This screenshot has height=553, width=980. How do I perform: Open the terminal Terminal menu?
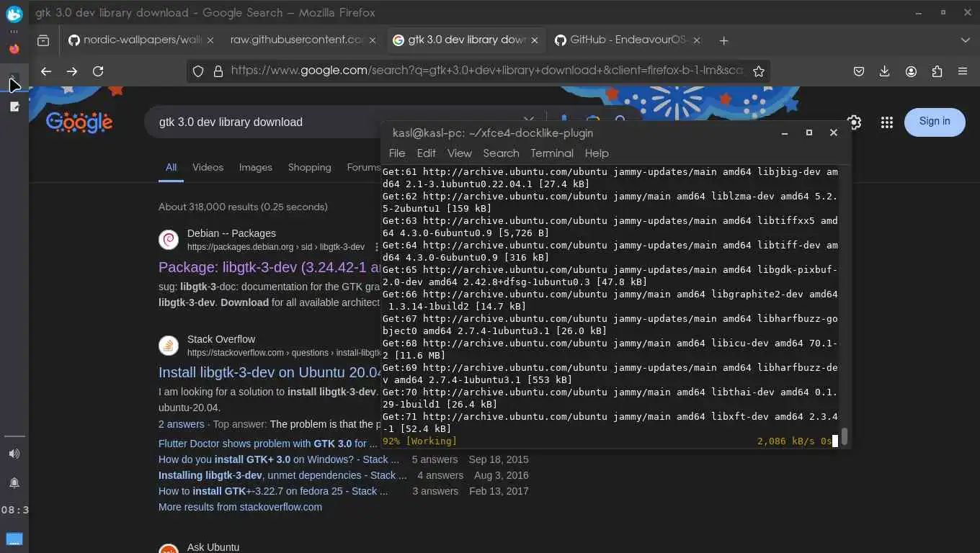pyautogui.click(x=552, y=153)
